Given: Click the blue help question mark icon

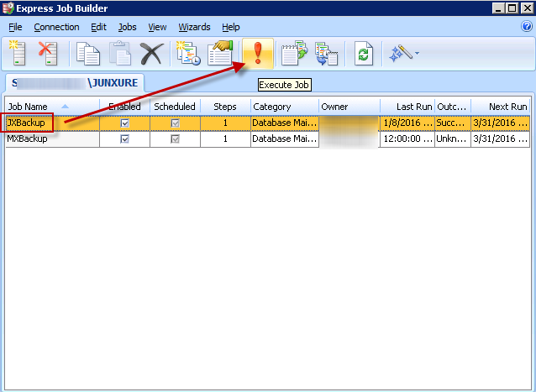Looking at the screenshot, I should point(527,26).
